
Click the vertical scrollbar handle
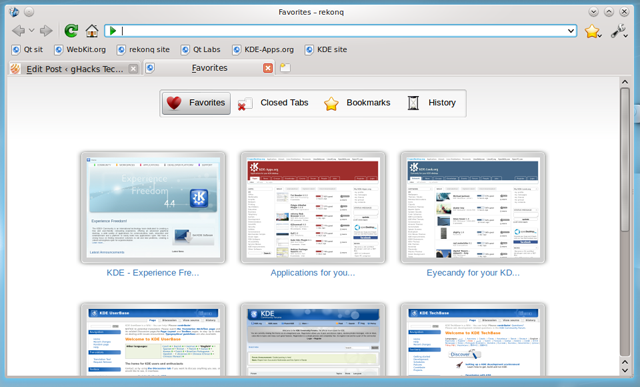[625, 159]
